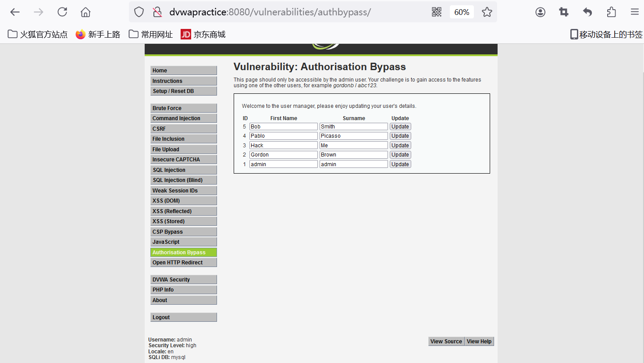Screen dimensions: 644x363
Task: Open the JavaScript sidebar item
Action: pyautogui.click(x=184, y=242)
